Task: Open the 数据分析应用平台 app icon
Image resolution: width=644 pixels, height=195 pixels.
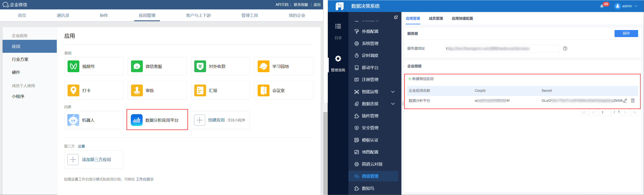Action: coord(137,120)
